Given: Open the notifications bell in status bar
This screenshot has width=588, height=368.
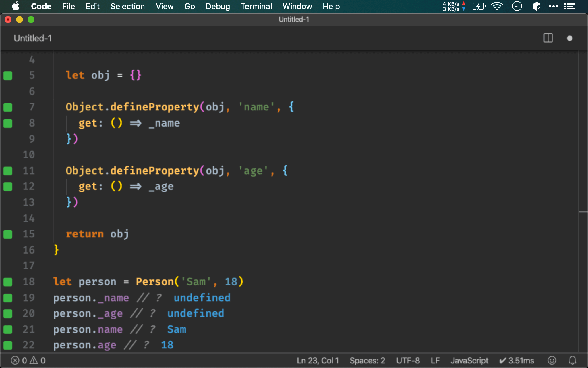Looking at the screenshot, I should pyautogui.click(x=572, y=360).
